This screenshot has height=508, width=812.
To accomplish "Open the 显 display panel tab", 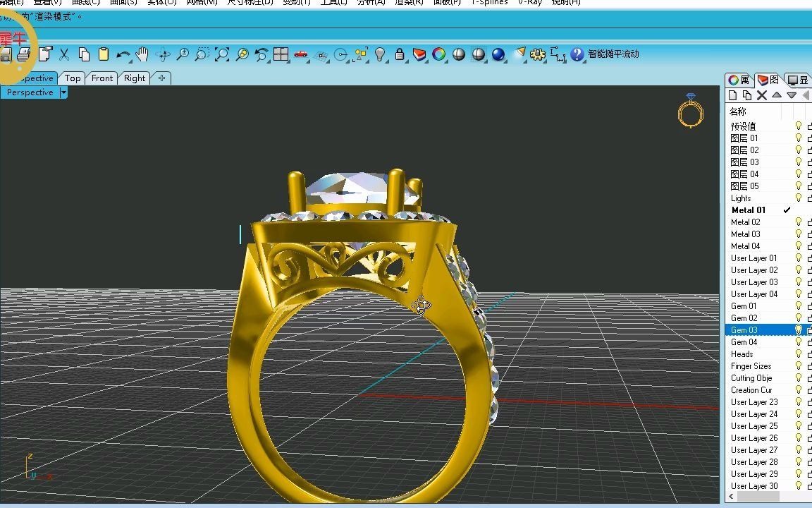I will (x=797, y=80).
